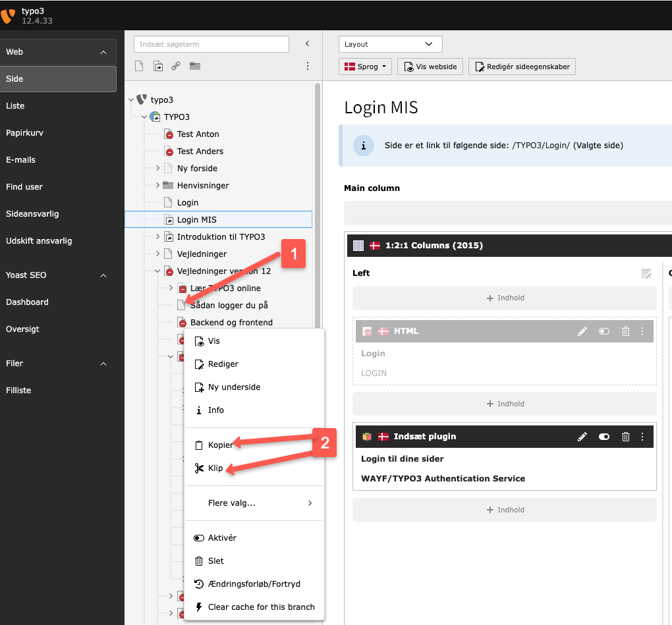
Task: Toggle visibility of Indsæt plugin element
Action: pyautogui.click(x=603, y=437)
